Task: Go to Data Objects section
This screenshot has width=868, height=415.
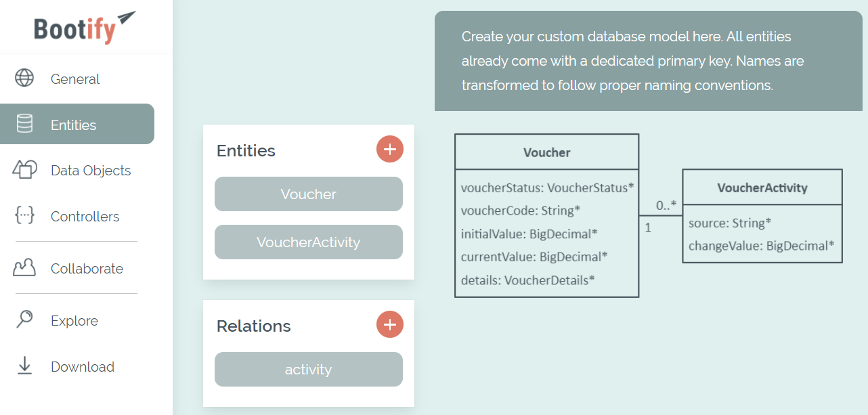Action: pos(91,171)
